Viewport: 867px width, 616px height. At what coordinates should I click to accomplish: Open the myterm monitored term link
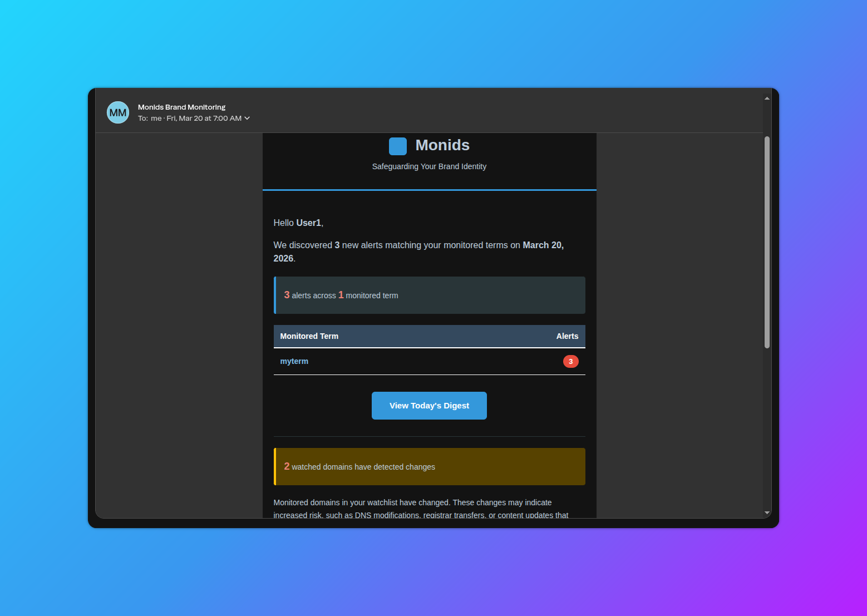[294, 361]
